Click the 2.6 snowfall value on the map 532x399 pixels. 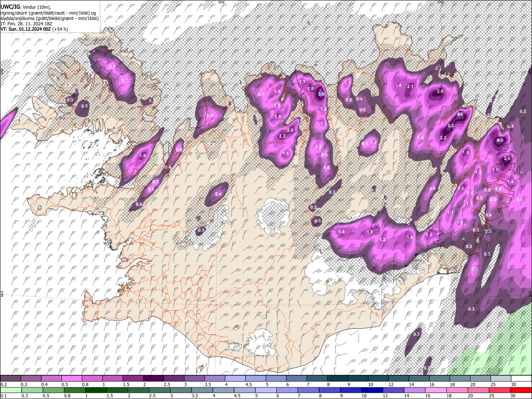coord(441,91)
